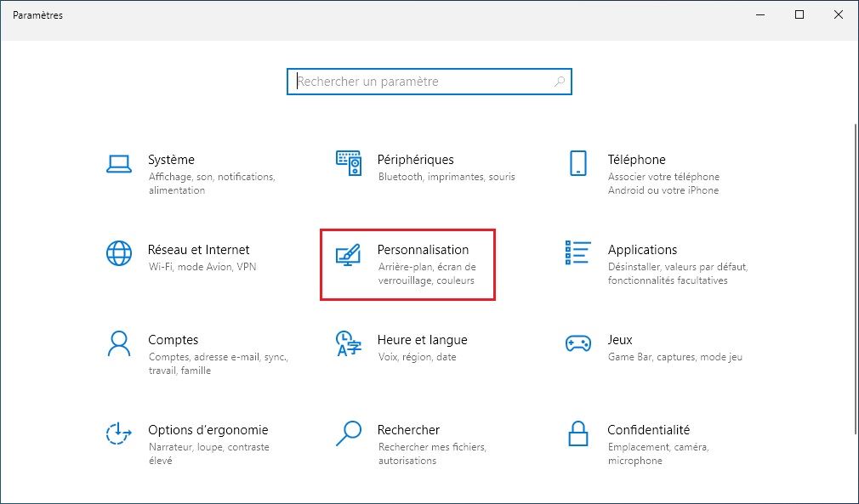Click the magnifier icon inside search box
The image size is (859, 504).
[559, 82]
